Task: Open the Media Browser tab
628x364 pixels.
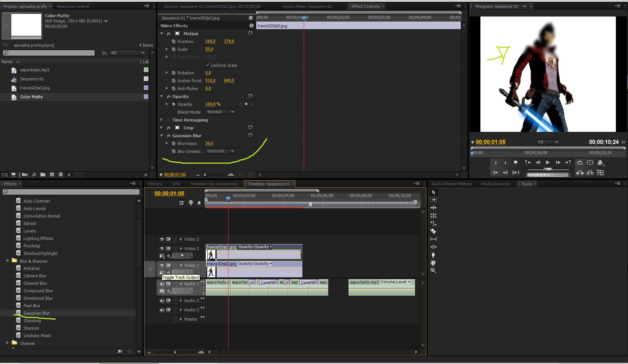Action: pyautogui.click(x=496, y=184)
